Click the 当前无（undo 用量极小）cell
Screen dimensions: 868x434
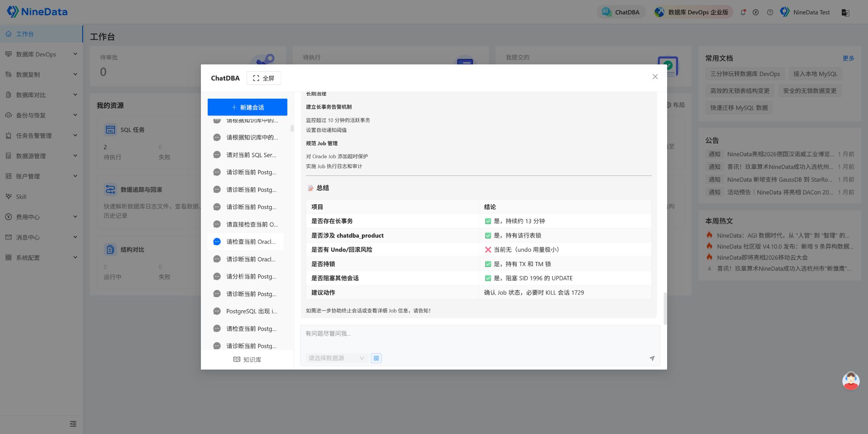point(565,250)
